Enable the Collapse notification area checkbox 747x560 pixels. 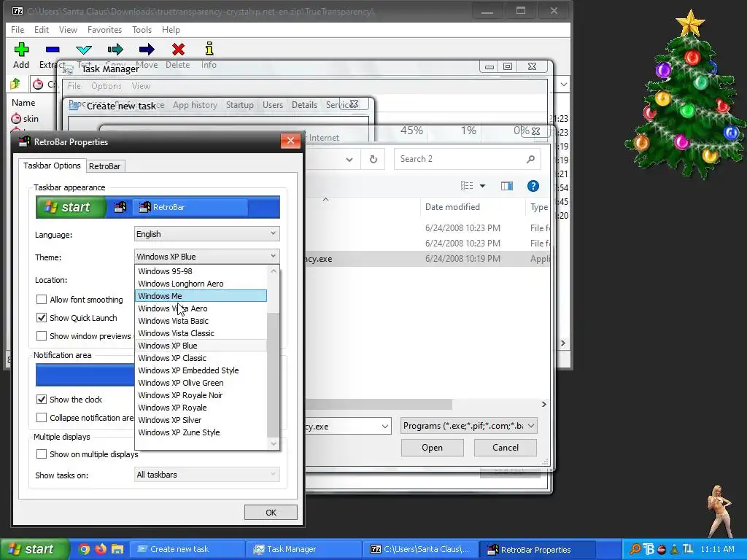[x=42, y=418]
